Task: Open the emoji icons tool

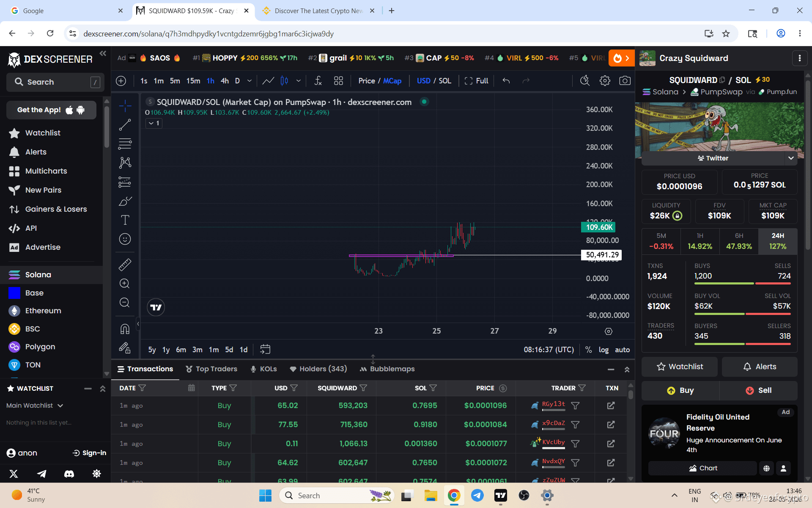Action: [125, 239]
